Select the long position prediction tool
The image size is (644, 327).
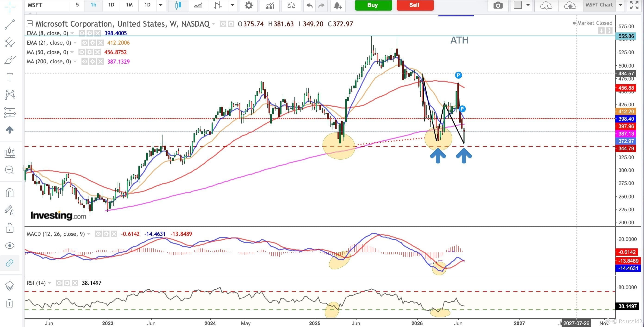[10, 112]
